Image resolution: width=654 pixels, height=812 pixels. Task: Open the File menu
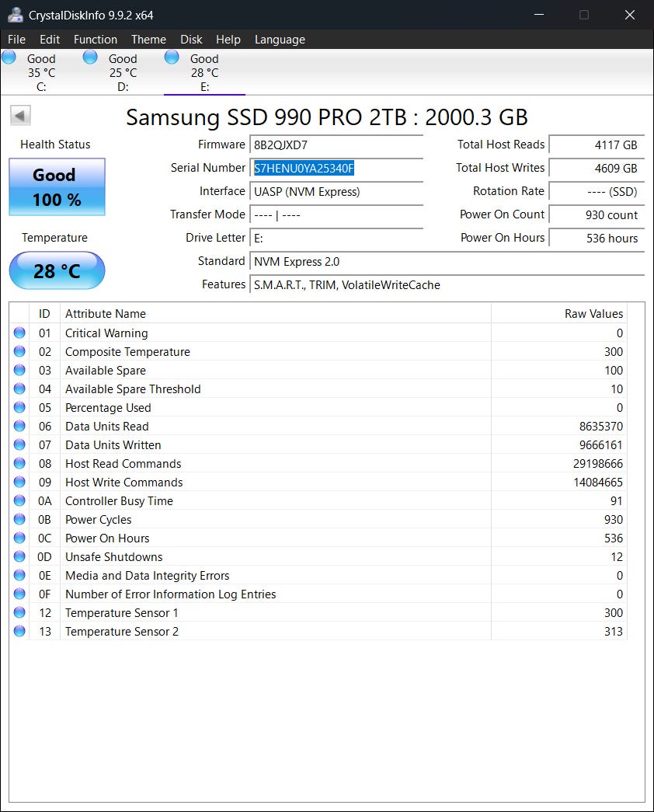(16, 40)
